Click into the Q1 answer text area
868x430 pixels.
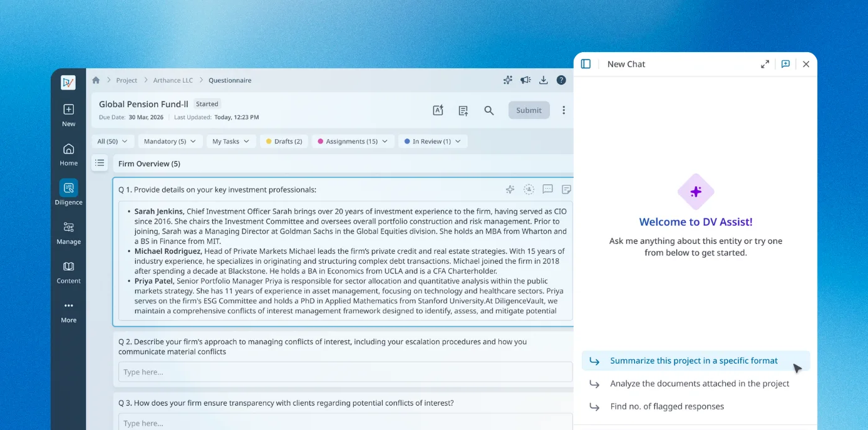pos(345,261)
